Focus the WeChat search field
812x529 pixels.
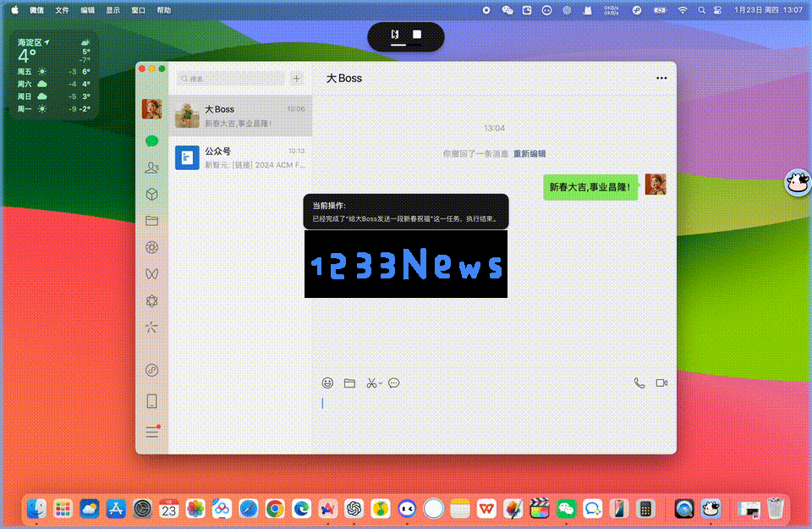pos(231,79)
